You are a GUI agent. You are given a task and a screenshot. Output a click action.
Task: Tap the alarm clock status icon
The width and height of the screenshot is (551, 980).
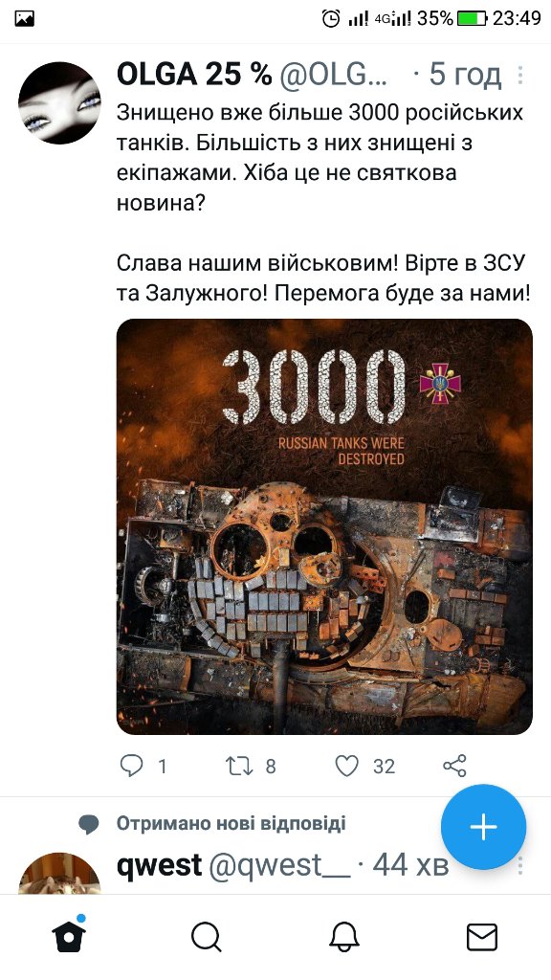click(331, 19)
